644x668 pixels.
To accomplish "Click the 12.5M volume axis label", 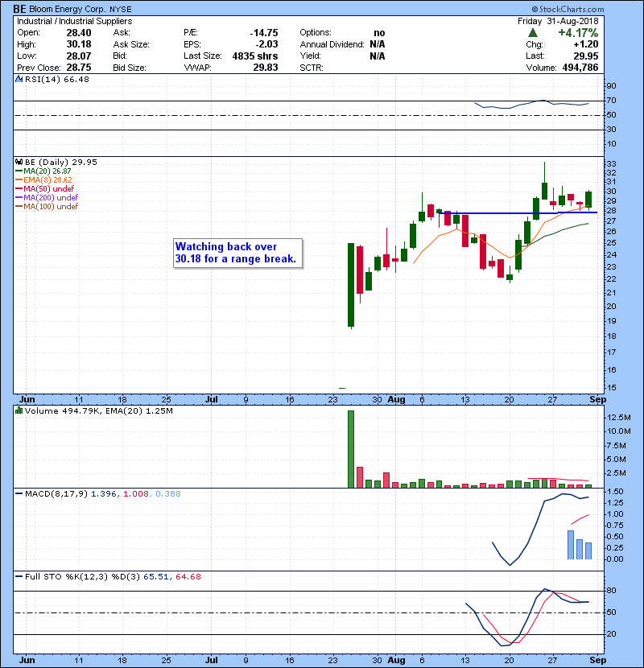I will click(619, 418).
